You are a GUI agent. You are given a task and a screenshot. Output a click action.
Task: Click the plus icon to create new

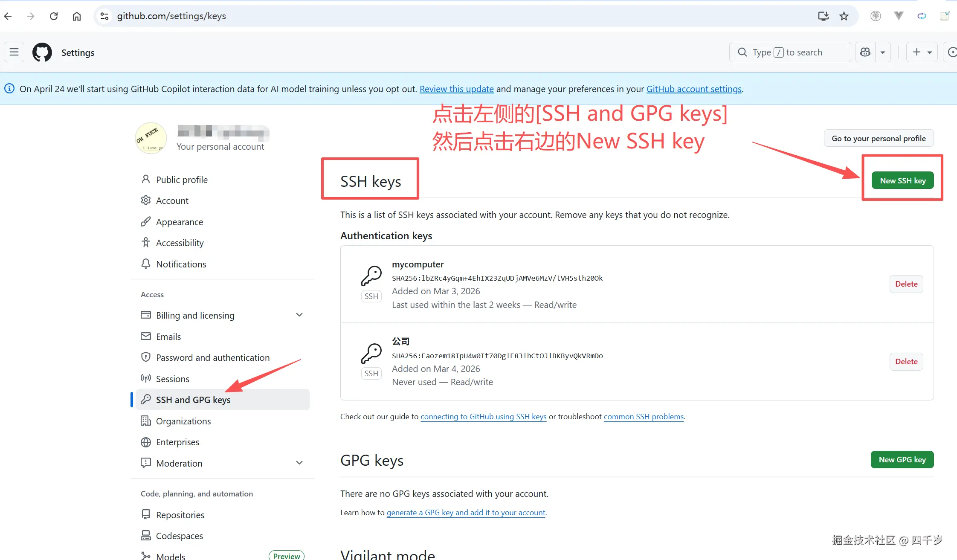(x=916, y=52)
